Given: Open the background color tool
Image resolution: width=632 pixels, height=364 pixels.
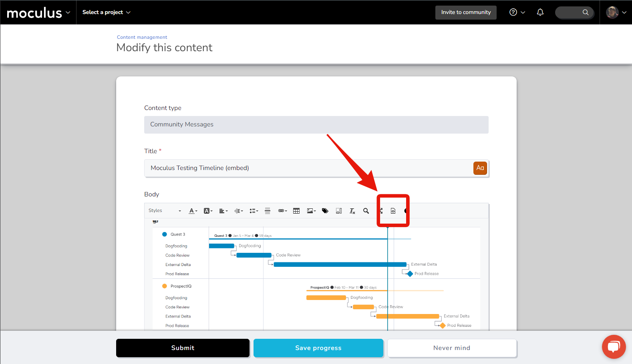Looking at the screenshot, I should tap(208, 211).
